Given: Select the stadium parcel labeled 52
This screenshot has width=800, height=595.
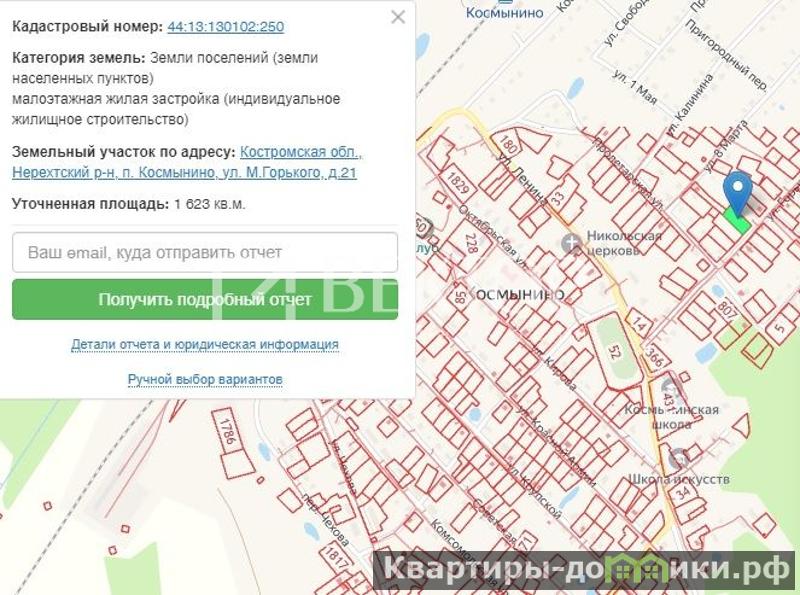Looking at the screenshot, I should pos(618,350).
